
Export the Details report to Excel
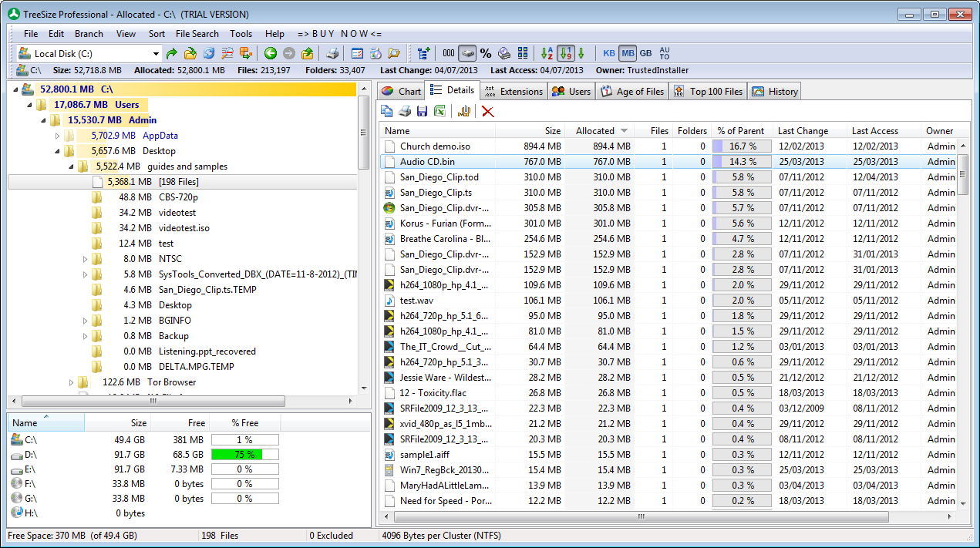tap(439, 110)
